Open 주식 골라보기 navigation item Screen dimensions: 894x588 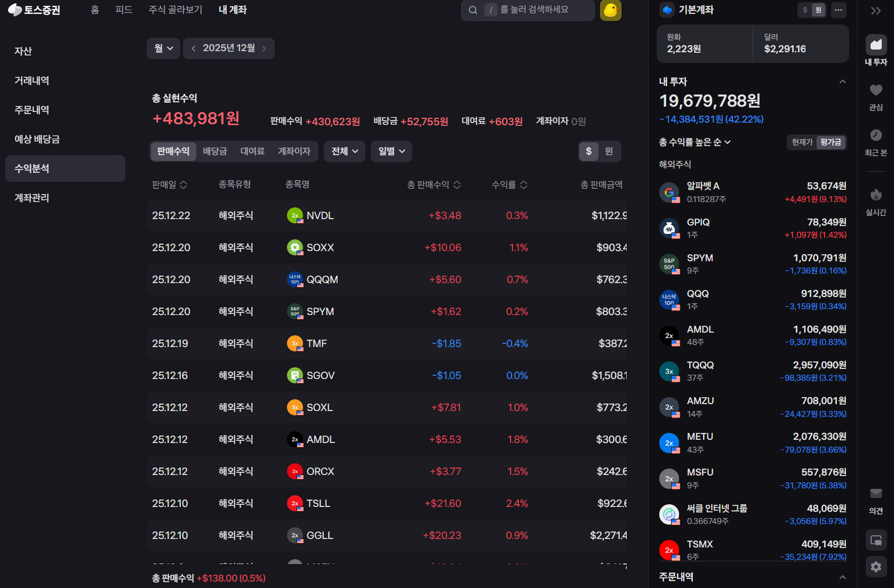pyautogui.click(x=175, y=10)
